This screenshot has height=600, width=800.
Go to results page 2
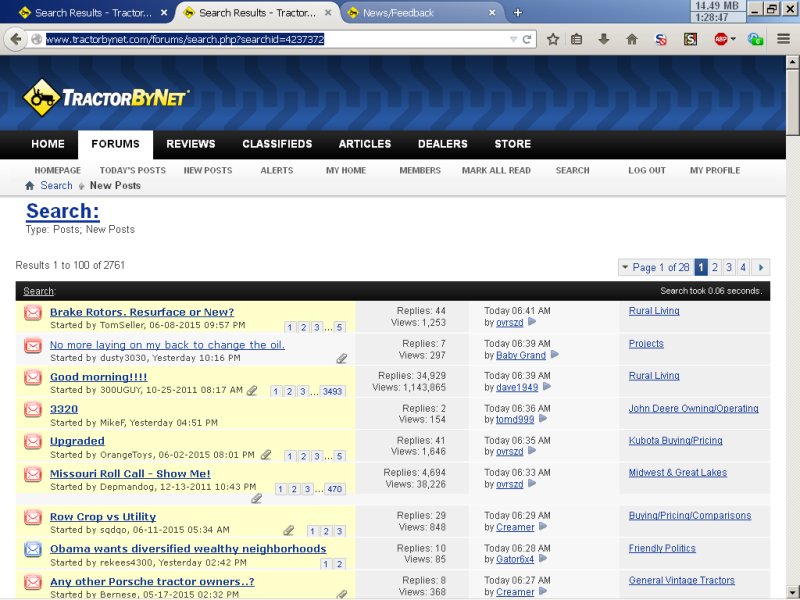coord(715,267)
